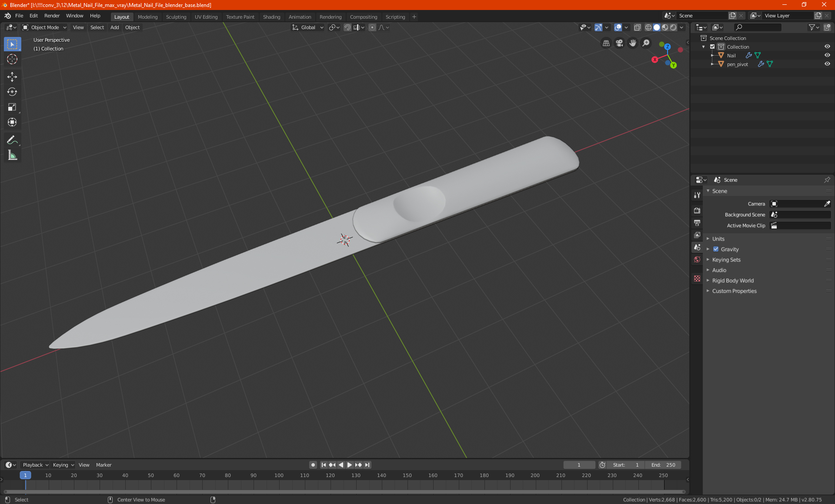
Task: Click the play animation button
Action: [349, 465]
